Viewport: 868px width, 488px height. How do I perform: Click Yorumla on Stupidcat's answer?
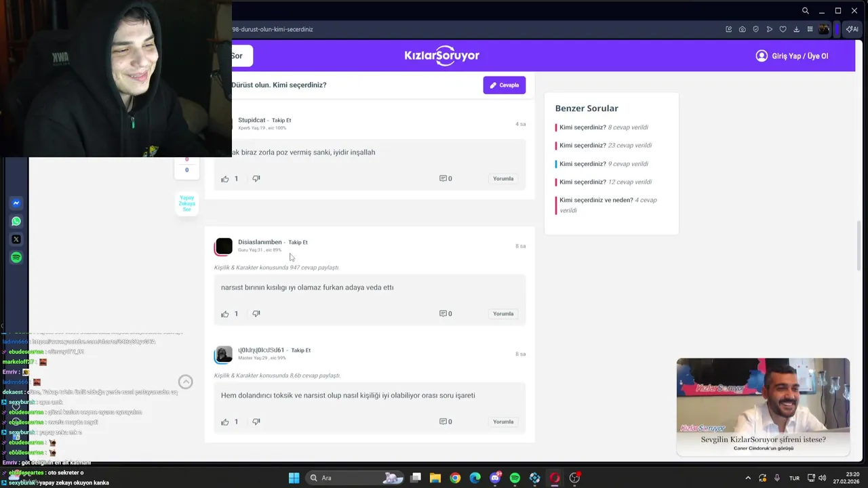(x=503, y=179)
